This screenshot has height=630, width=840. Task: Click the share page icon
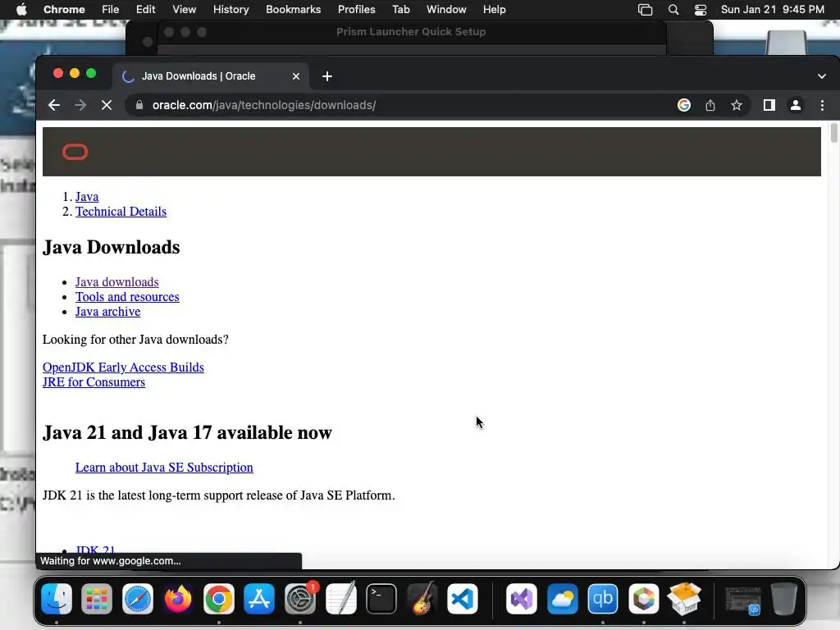click(710, 105)
